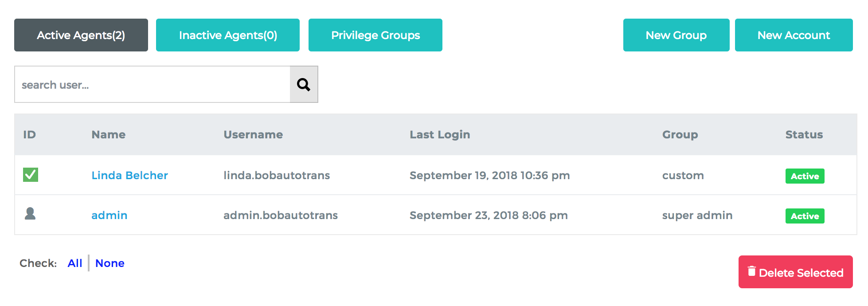
Task: Focus the search user input field
Action: click(x=152, y=84)
